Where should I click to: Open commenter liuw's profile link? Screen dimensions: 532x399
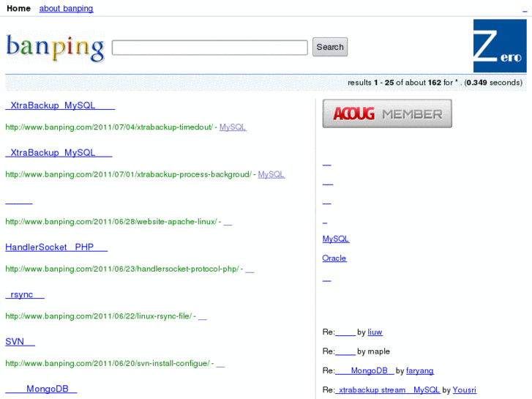(375, 332)
